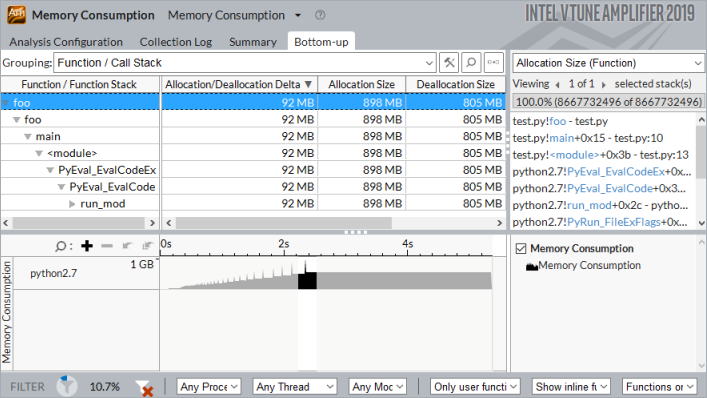Open analysis type dropdown arrow in title
The width and height of the screenshot is (707, 398).
pos(298,15)
